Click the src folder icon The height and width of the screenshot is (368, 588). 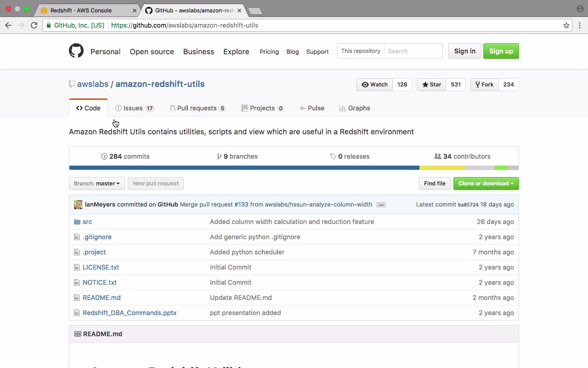click(77, 222)
